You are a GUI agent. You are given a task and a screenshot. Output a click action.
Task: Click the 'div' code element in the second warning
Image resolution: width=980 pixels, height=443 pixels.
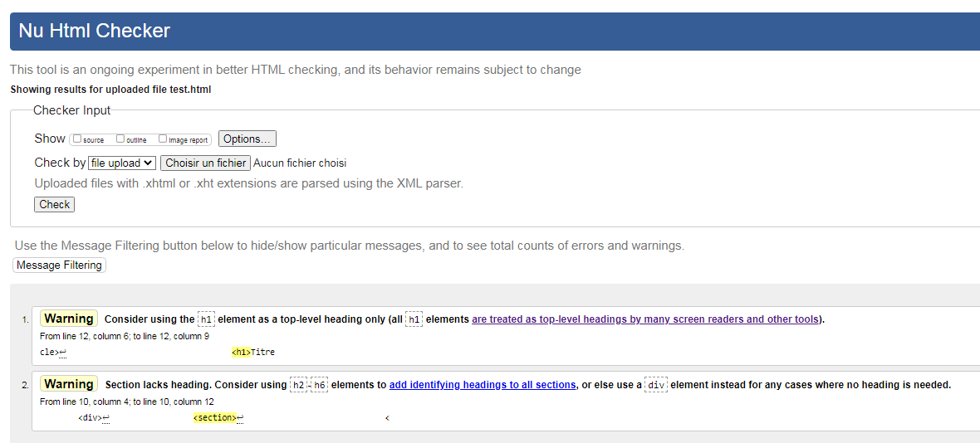[655, 385]
